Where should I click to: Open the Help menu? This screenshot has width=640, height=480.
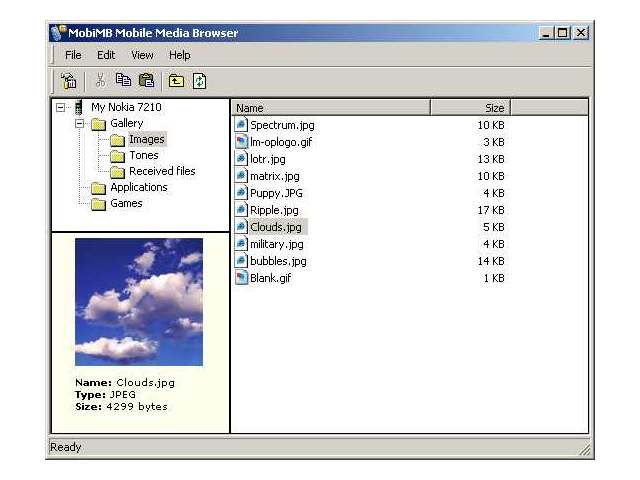pyautogui.click(x=179, y=55)
